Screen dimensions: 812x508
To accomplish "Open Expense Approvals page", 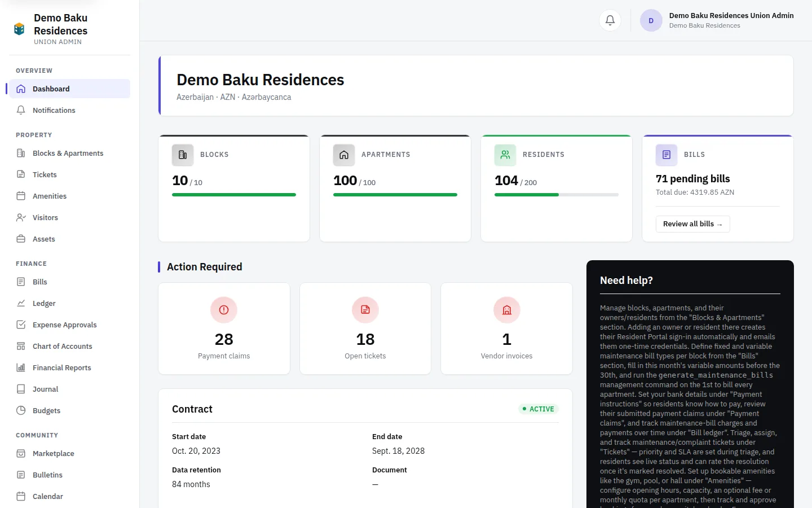I will pos(69,325).
